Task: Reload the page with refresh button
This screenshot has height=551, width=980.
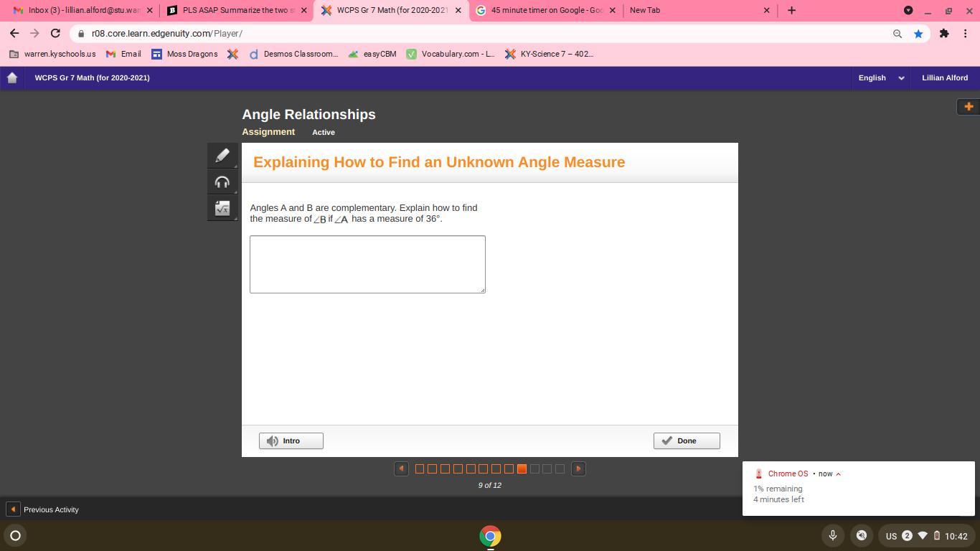Action: pos(55,34)
